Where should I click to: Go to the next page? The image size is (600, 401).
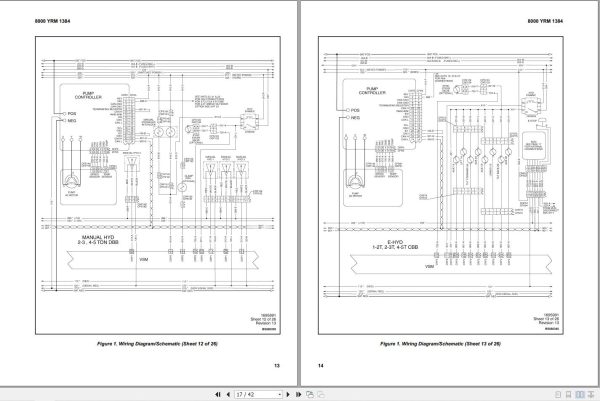288,394
